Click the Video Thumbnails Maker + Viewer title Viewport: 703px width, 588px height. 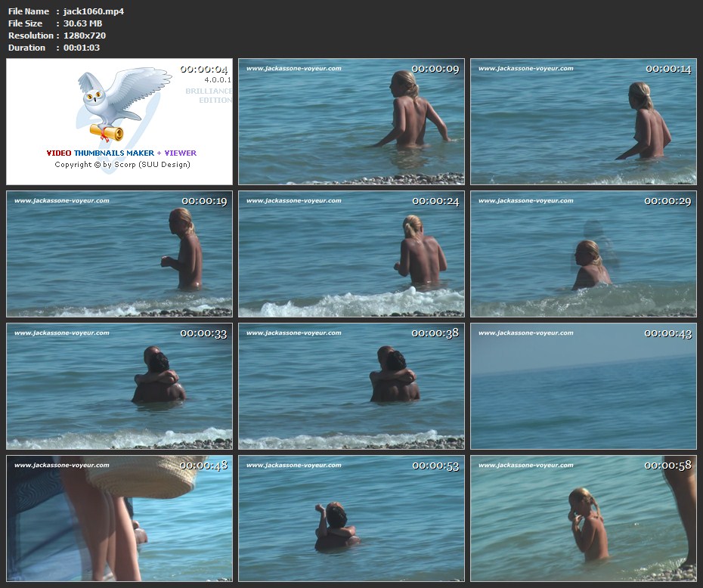pyautogui.click(x=121, y=153)
